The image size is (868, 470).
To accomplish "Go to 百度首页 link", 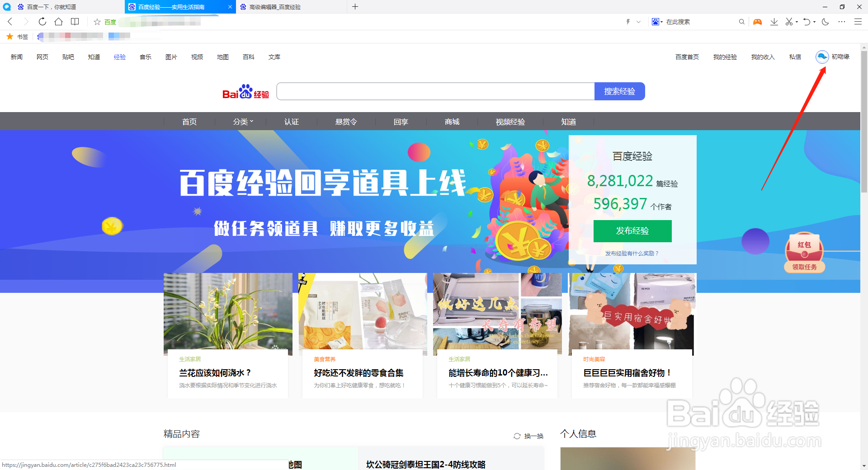I will 687,57.
